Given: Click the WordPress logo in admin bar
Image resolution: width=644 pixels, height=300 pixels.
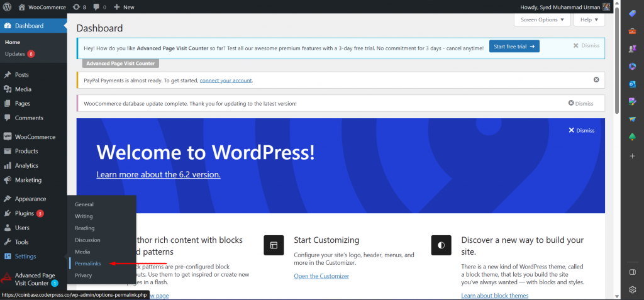Looking at the screenshot, I should pyautogui.click(x=8, y=7).
